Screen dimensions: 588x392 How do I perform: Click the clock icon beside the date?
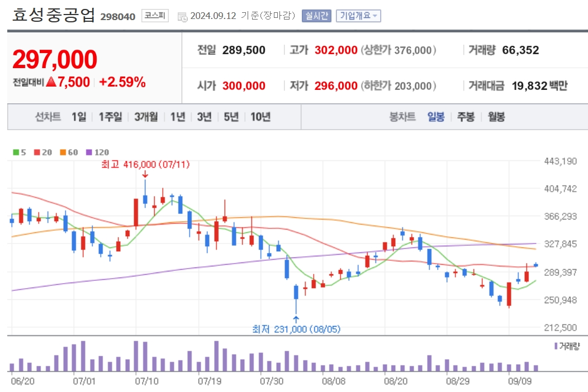182,17
